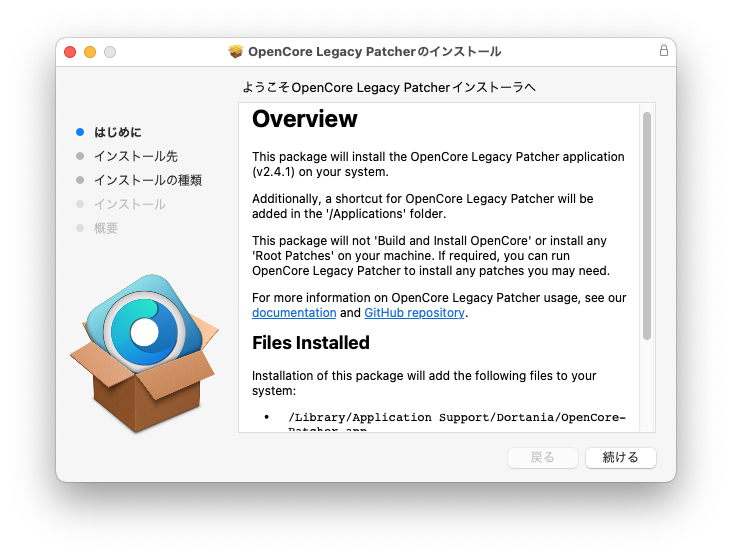Image resolution: width=732 pixels, height=556 pixels.
Task: Click the Files Installed heading
Action: point(310,343)
